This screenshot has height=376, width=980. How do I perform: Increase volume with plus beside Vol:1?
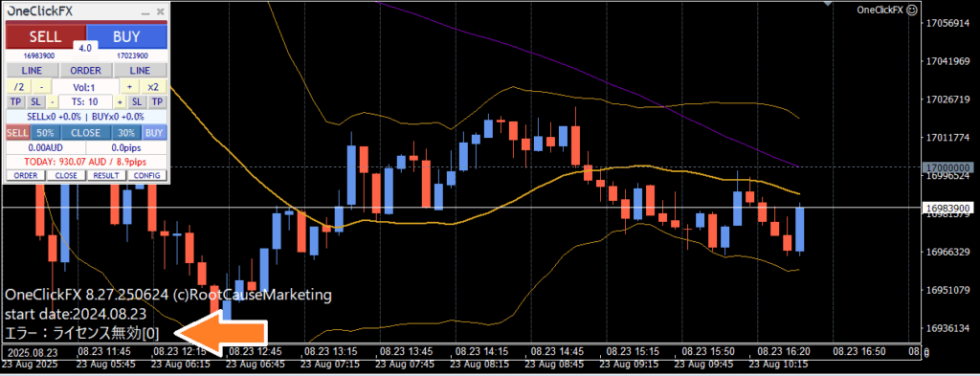tap(130, 86)
